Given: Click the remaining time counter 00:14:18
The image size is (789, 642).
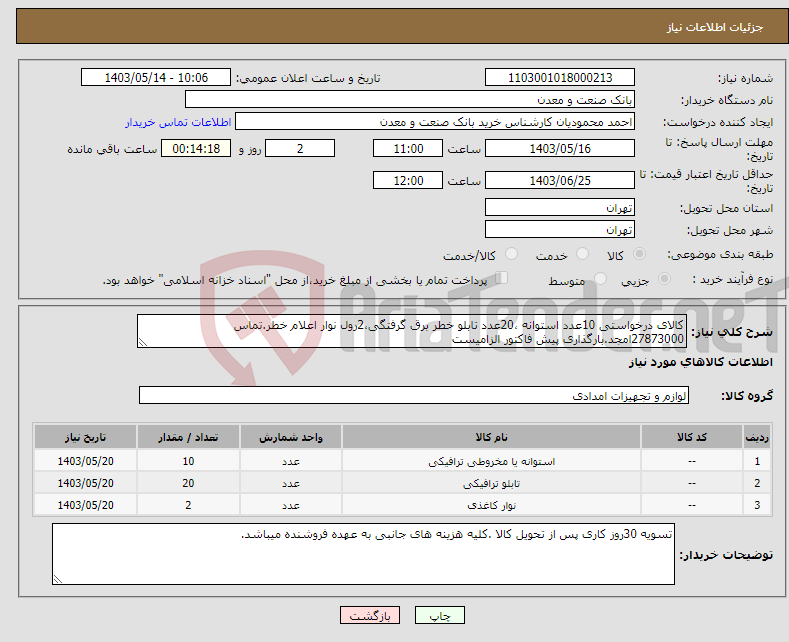Looking at the screenshot, I should click(196, 148).
